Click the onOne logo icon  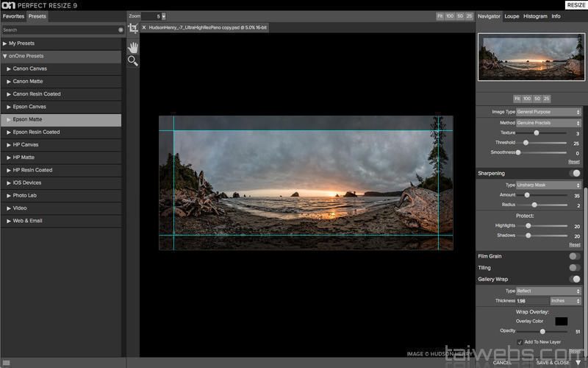pyautogui.click(x=10, y=5)
